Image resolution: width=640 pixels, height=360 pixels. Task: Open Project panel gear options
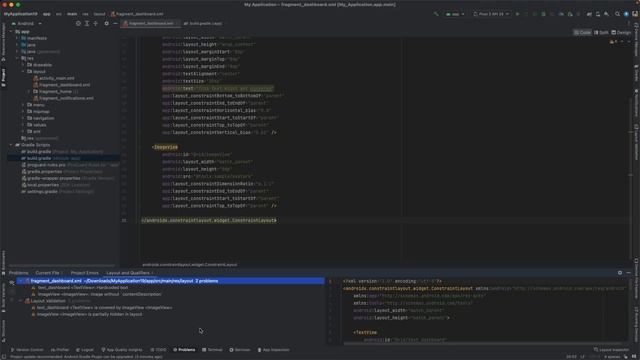coord(107,24)
